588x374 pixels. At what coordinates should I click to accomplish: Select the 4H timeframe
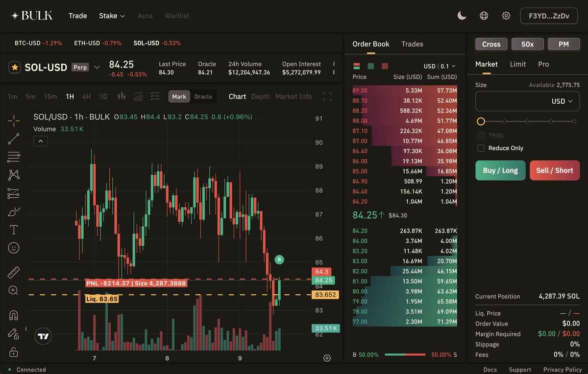coord(86,96)
